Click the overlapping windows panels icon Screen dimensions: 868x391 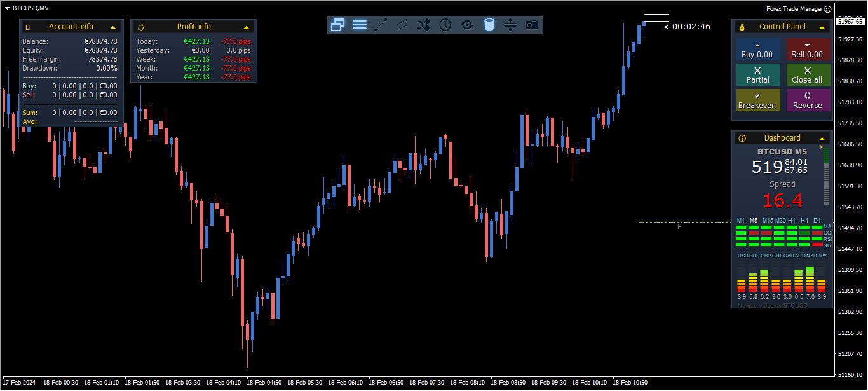pos(338,25)
